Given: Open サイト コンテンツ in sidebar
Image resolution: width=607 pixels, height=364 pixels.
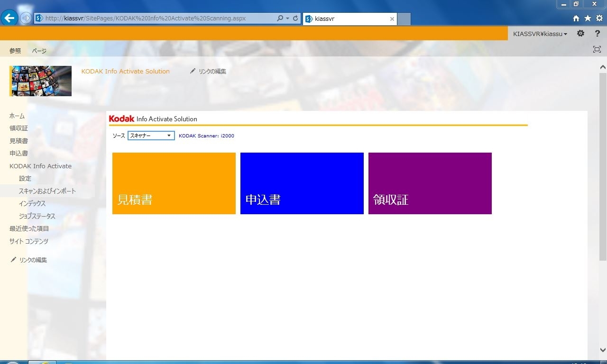Looking at the screenshot, I should coord(29,241).
